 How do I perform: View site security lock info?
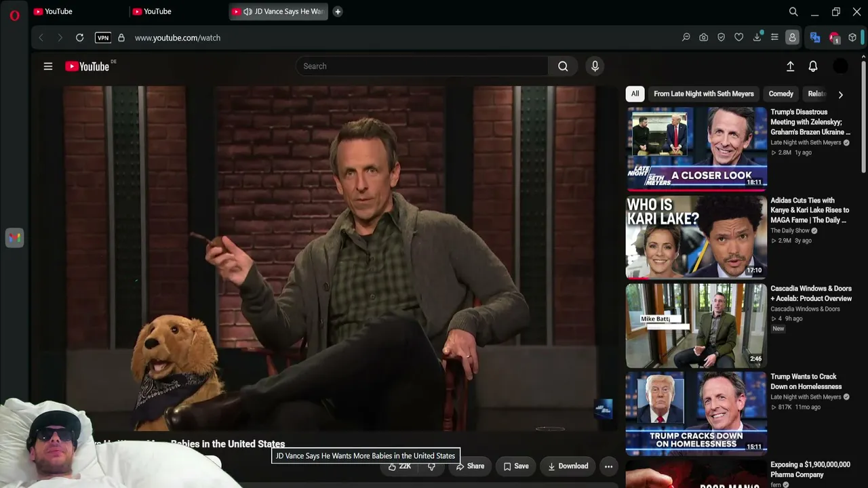(121, 38)
